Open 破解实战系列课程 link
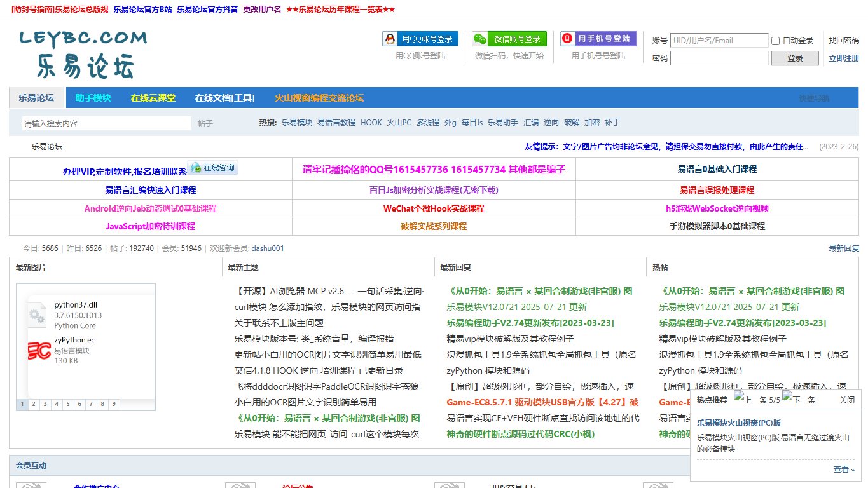Viewport: 868px width, 488px height. coord(434,226)
